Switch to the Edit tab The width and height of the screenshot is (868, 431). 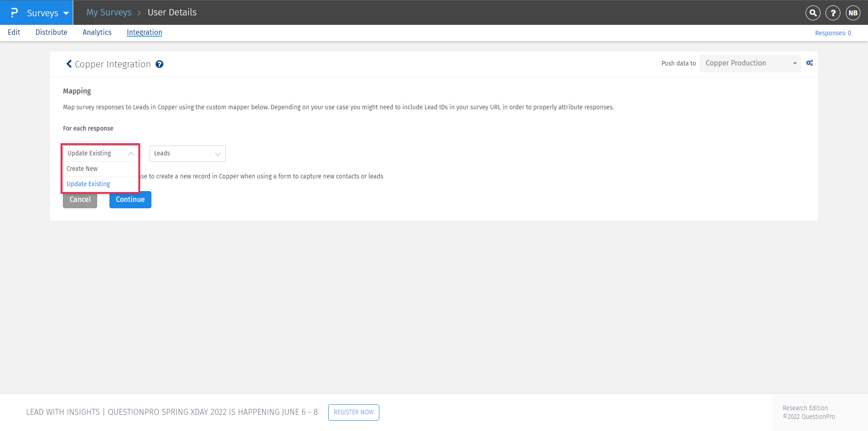coord(14,32)
